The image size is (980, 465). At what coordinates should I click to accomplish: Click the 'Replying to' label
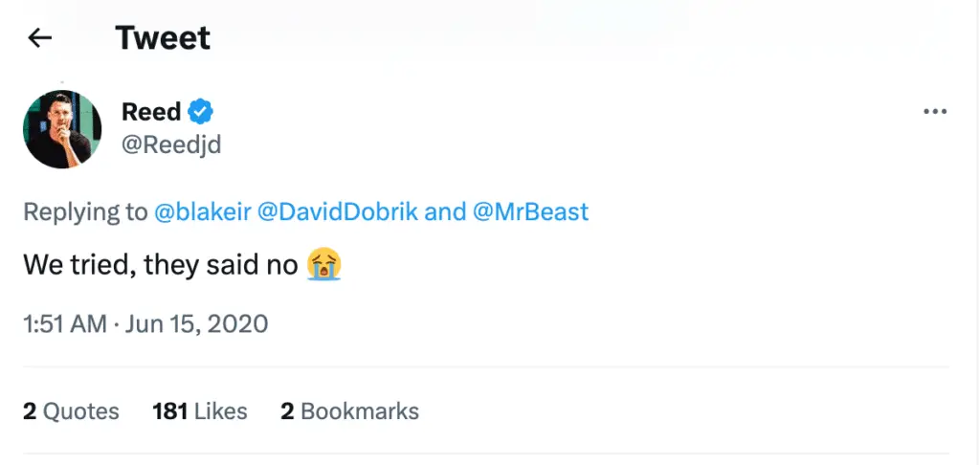(85, 212)
